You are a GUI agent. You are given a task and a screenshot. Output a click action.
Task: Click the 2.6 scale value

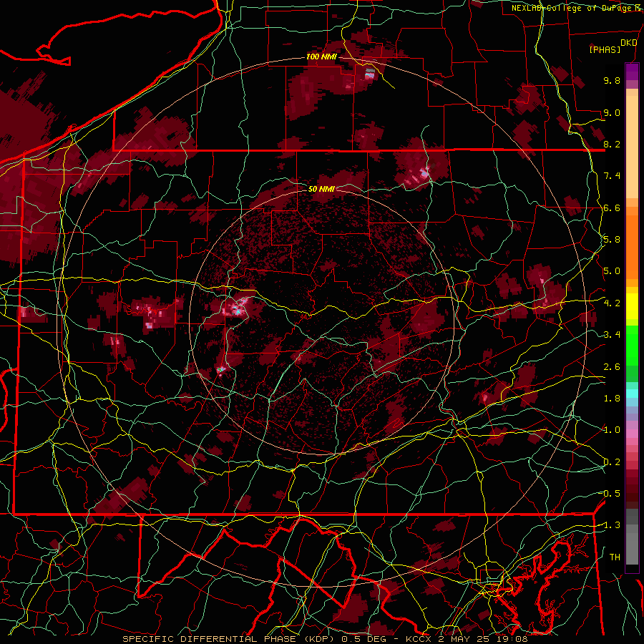click(x=612, y=367)
